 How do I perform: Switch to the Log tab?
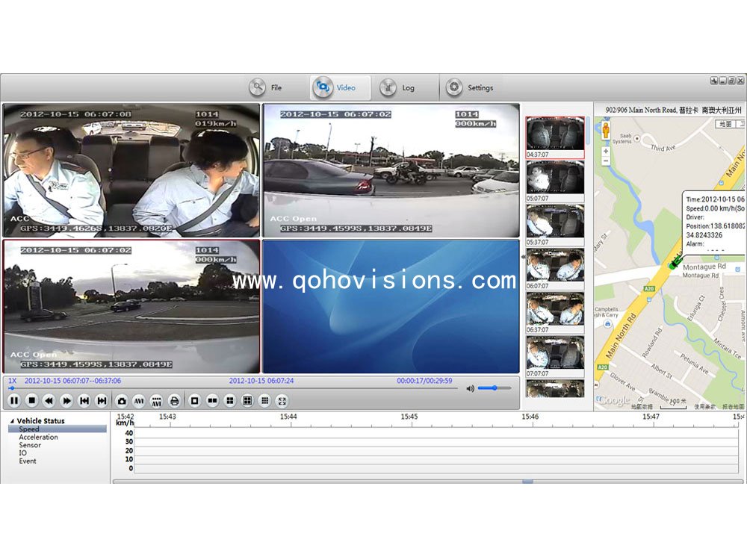(400, 87)
